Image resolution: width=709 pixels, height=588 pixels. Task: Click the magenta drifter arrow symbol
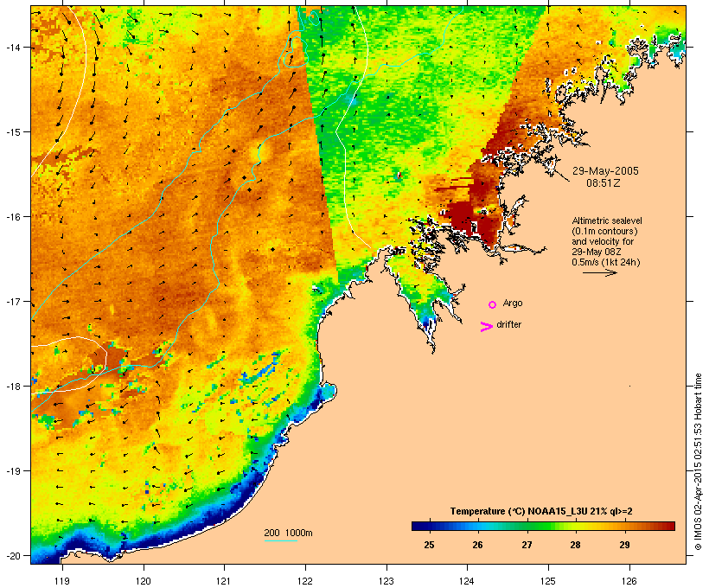(487, 327)
